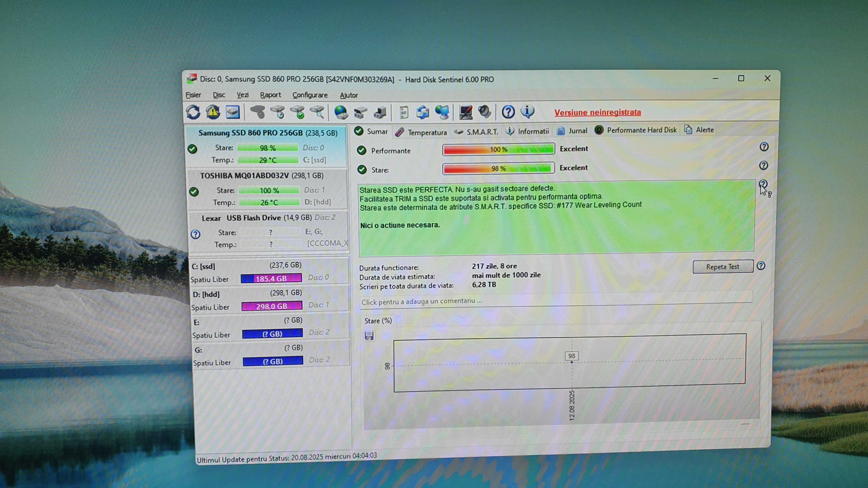This screenshot has width=868, height=488.
Task: Click the envelope with arrows toolbar icon
Action: [423, 112]
